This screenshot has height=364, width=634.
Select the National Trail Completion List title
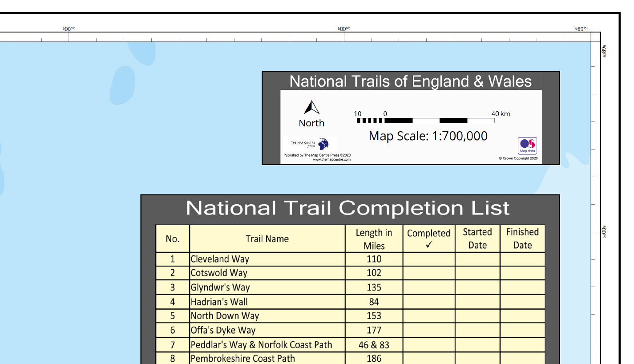(349, 208)
